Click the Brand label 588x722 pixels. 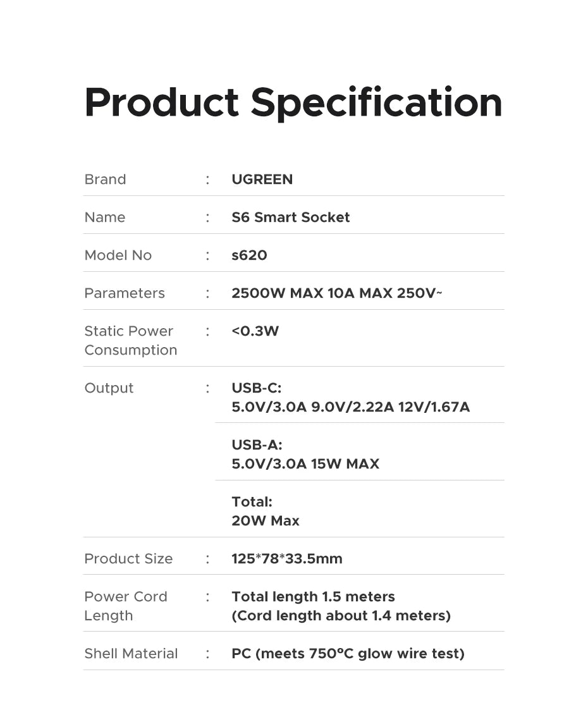[x=105, y=179]
